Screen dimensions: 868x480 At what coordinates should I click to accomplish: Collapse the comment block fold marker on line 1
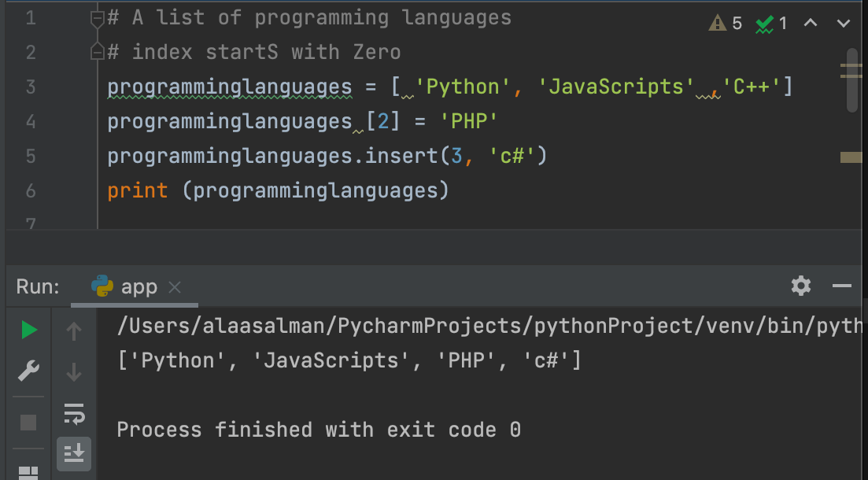[97, 18]
